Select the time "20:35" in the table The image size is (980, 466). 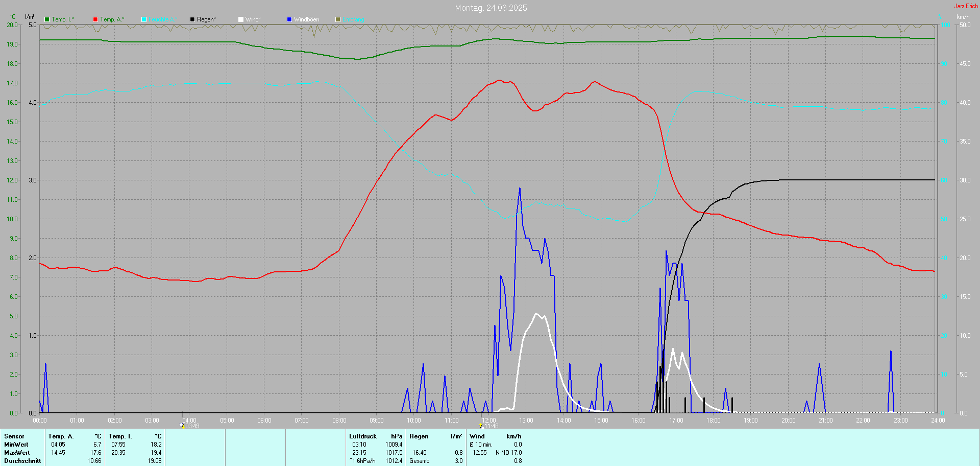pos(118,453)
